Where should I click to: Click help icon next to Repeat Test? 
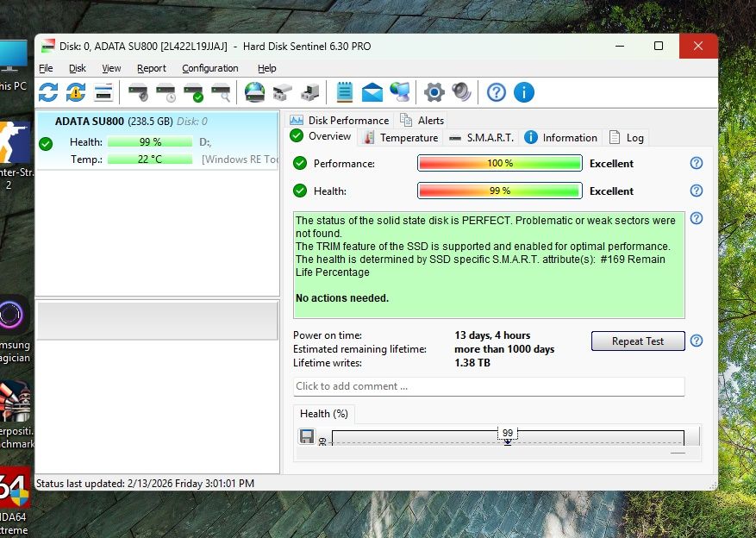point(697,341)
